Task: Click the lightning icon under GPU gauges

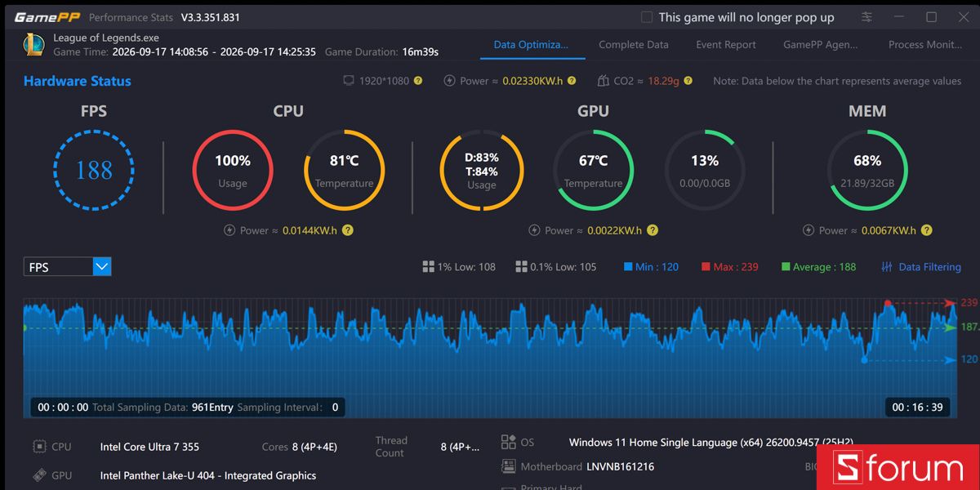Action: (534, 230)
